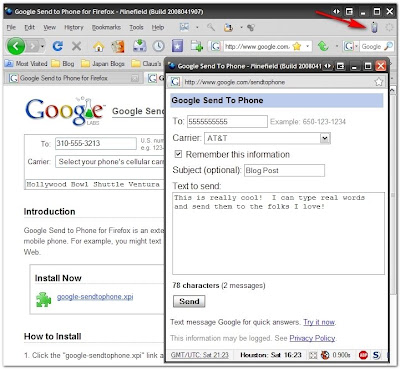Viewport: 400px width, 369px height.
Task: Click the Adblock Plus ABP status bar icon
Action: (363, 355)
